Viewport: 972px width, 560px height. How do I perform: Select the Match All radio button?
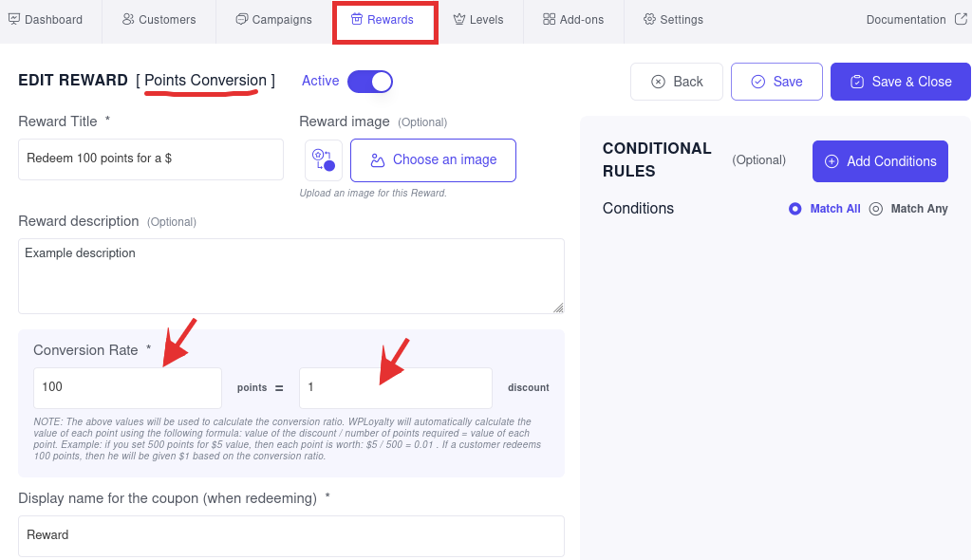tap(795, 209)
